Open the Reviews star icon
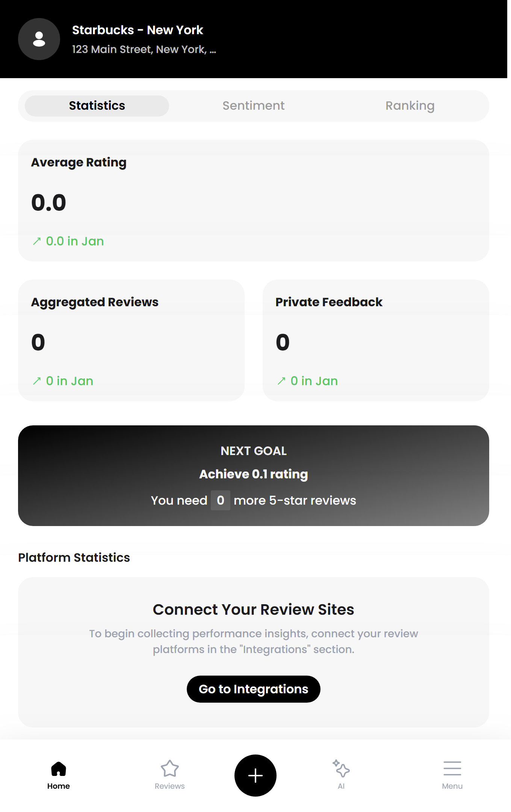This screenshot has height=812, width=511. pos(170,769)
